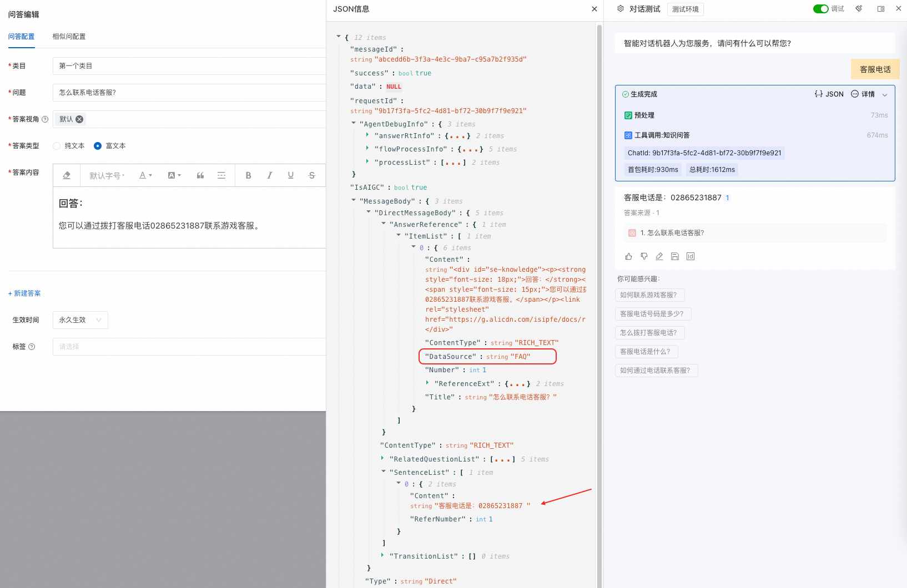Apply underline formatting in answer editor

point(290,175)
